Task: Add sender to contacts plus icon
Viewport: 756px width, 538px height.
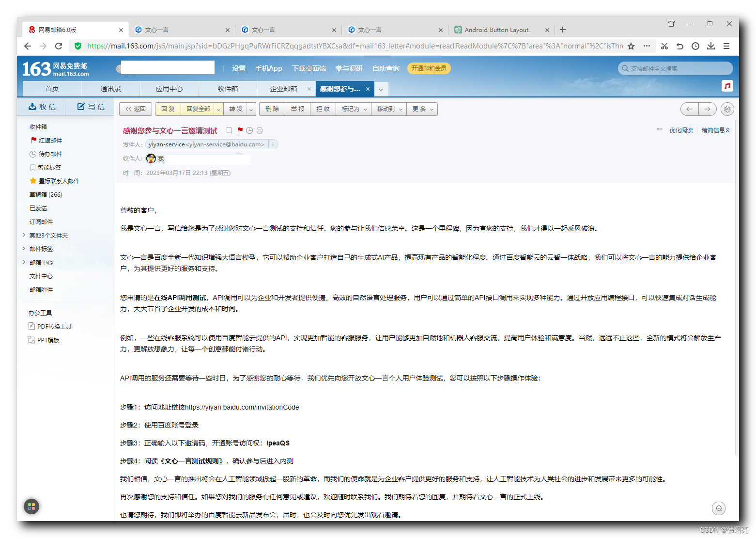Action: coord(273,144)
